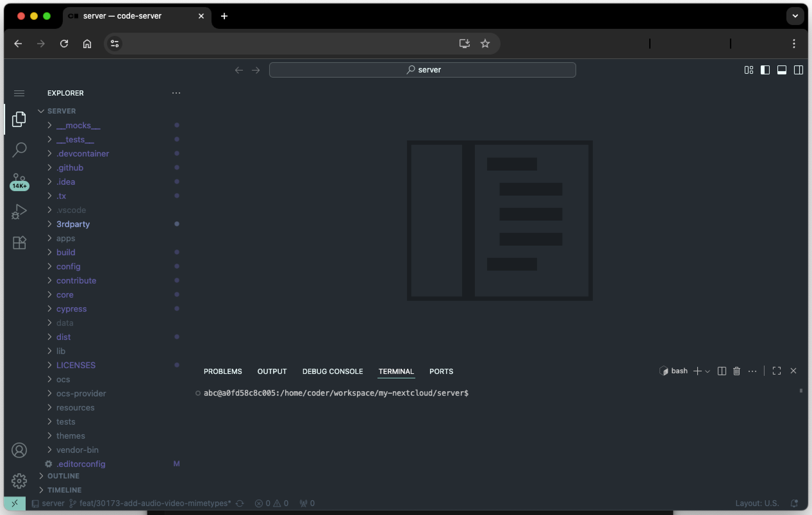Click the Customize Layout icon
812x515 pixels.
[x=749, y=70]
